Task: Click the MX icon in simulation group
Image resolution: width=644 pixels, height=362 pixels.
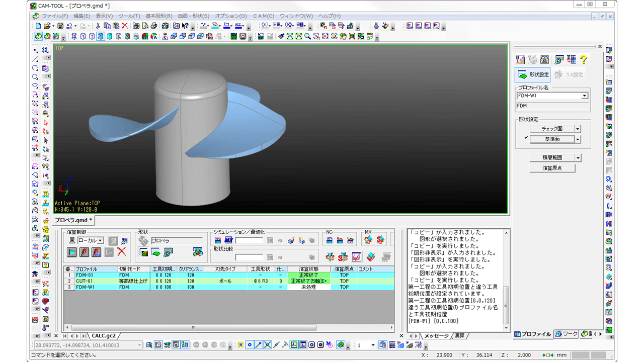Action: [x=228, y=240]
